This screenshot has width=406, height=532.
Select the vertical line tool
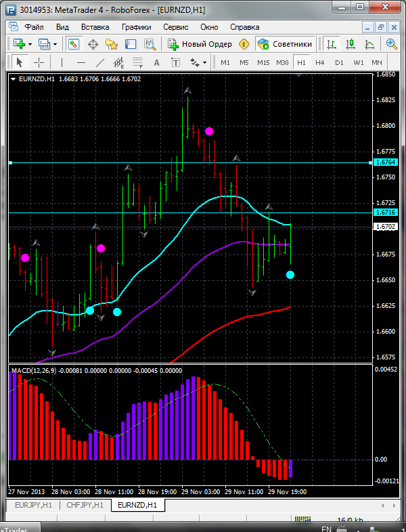click(x=62, y=62)
